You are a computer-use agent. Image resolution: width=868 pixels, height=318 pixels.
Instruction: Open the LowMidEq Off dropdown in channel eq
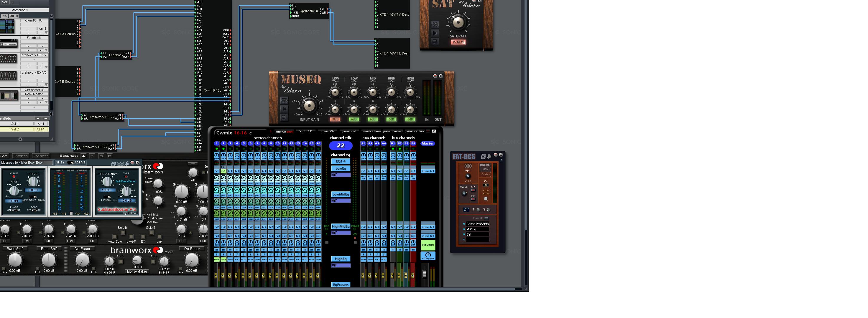341,201
